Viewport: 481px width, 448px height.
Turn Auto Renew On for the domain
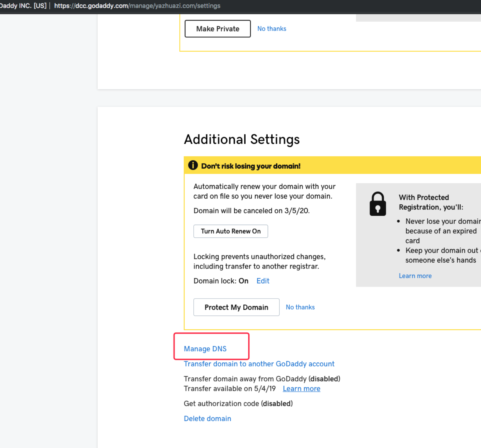(x=230, y=231)
